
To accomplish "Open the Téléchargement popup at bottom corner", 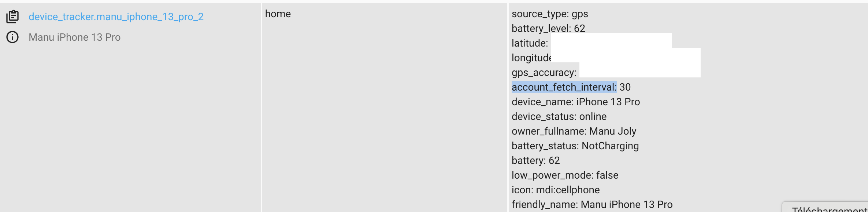I will point(825,207).
